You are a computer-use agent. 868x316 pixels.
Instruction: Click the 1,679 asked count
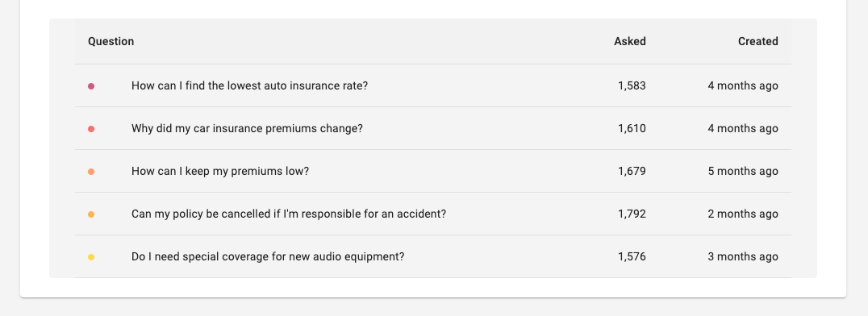tap(632, 171)
